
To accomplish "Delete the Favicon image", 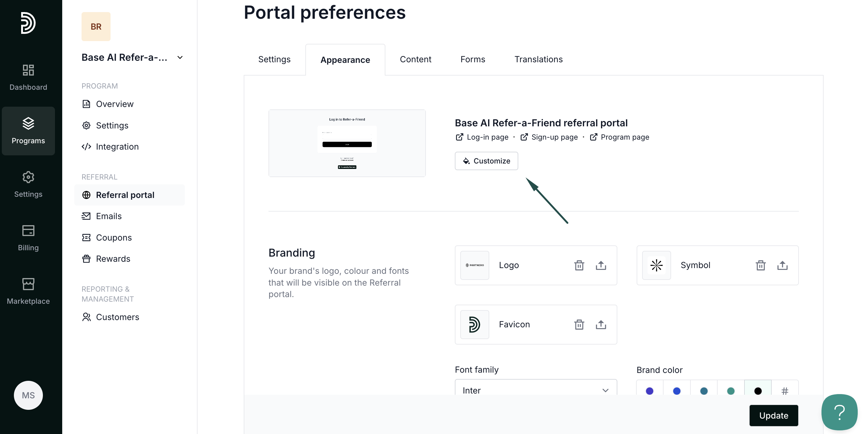I will click(579, 324).
